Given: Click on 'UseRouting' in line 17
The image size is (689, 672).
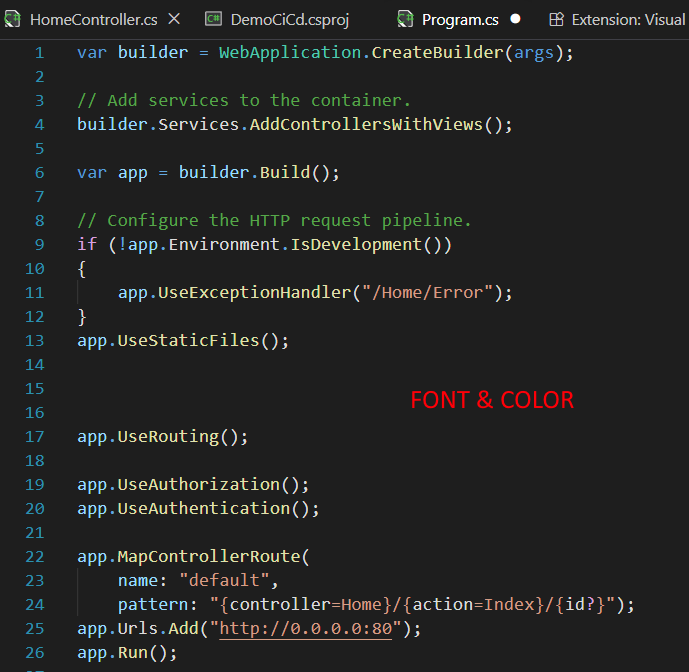Looking at the screenshot, I should [168, 437].
